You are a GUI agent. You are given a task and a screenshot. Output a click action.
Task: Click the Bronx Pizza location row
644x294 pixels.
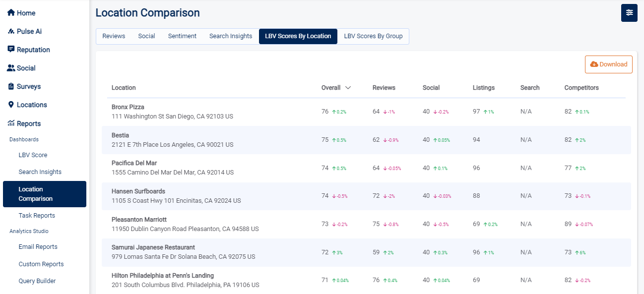pyautogui.click(x=128, y=107)
